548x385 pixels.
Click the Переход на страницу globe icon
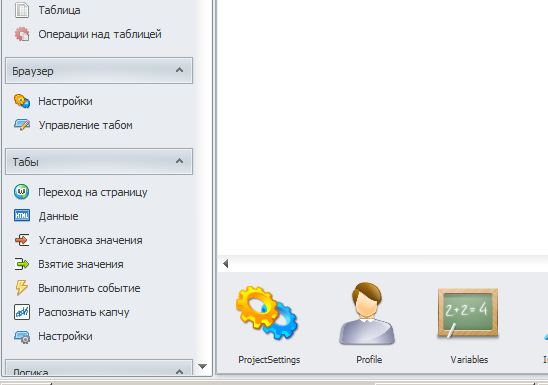(x=22, y=192)
